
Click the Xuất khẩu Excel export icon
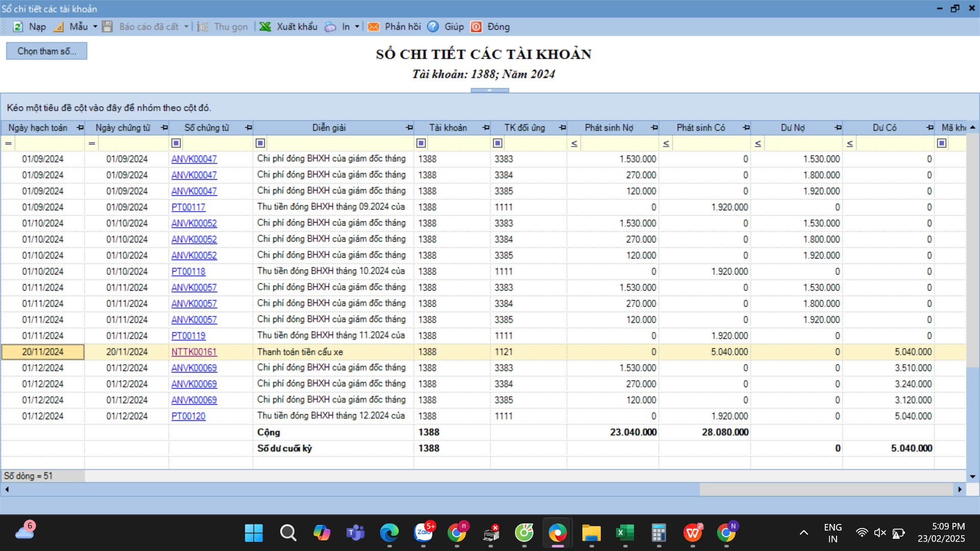click(x=265, y=27)
